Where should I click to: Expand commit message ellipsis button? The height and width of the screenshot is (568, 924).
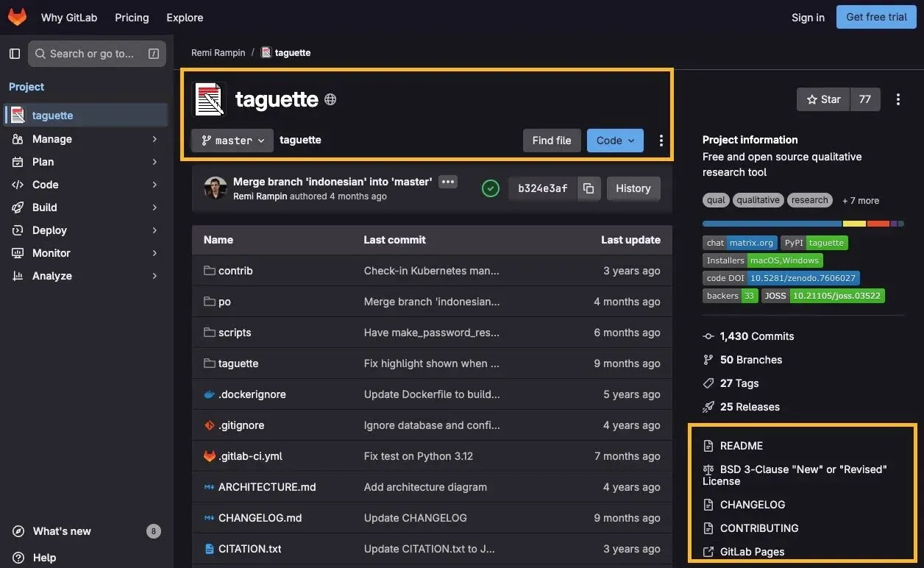click(447, 182)
